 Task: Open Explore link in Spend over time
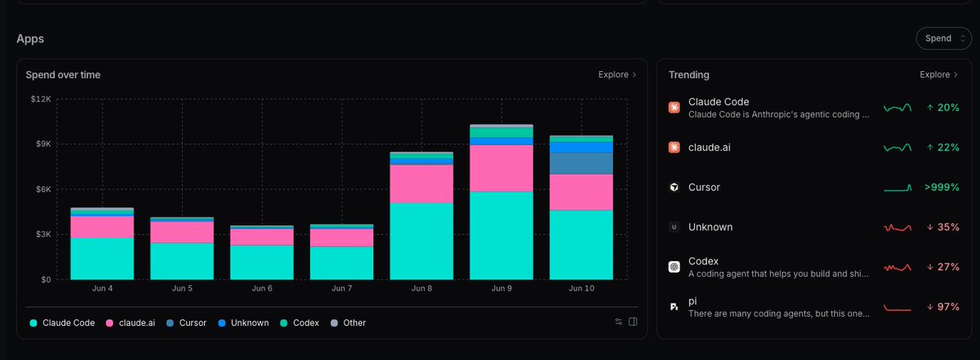(x=617, y=74)
